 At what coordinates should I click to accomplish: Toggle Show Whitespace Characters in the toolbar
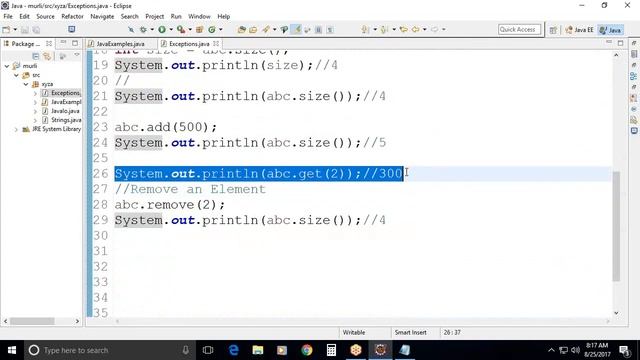(x=330, y=29)
